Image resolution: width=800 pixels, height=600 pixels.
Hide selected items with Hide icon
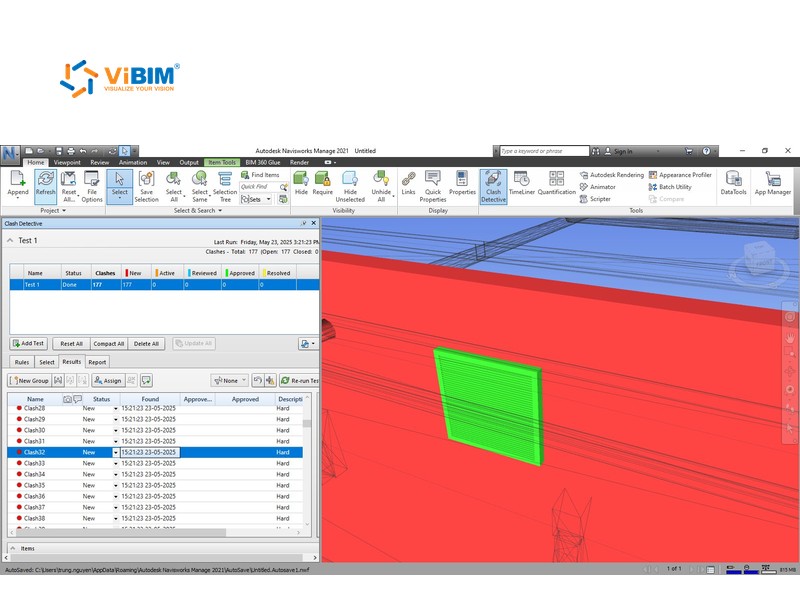click(x=301, y=179)
